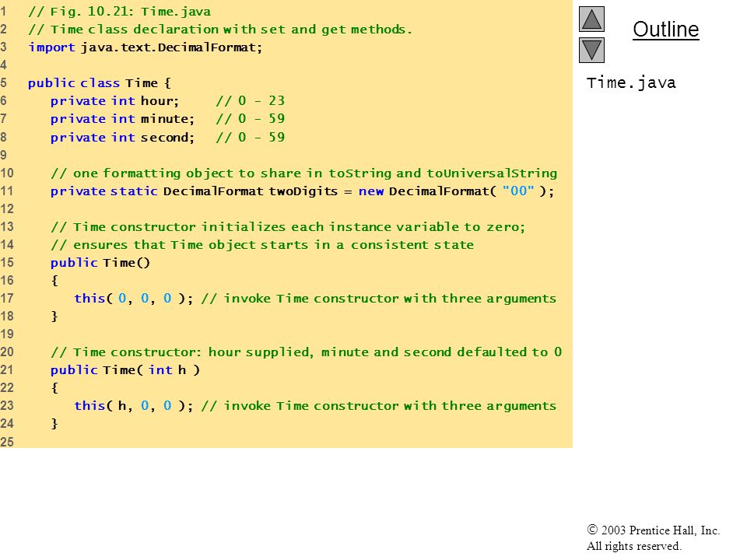Click the up arrow navigation button
This screenshot has height=560, width=747.
tap(591, 19)
